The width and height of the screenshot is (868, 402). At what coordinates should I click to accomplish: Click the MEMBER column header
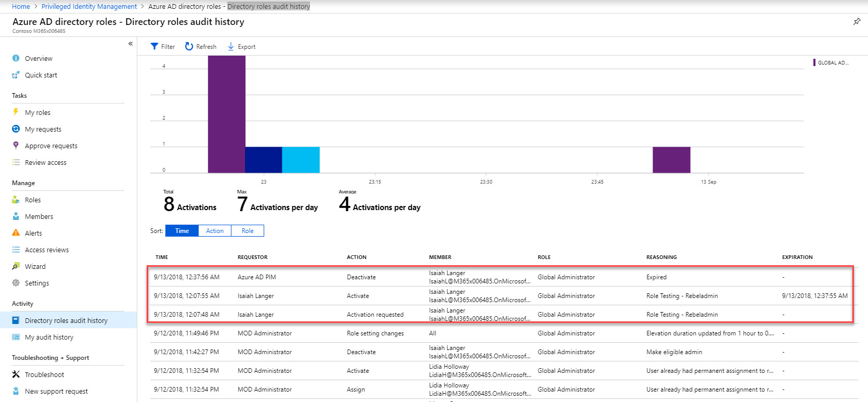pyautogui.click(x=440, y=257)
